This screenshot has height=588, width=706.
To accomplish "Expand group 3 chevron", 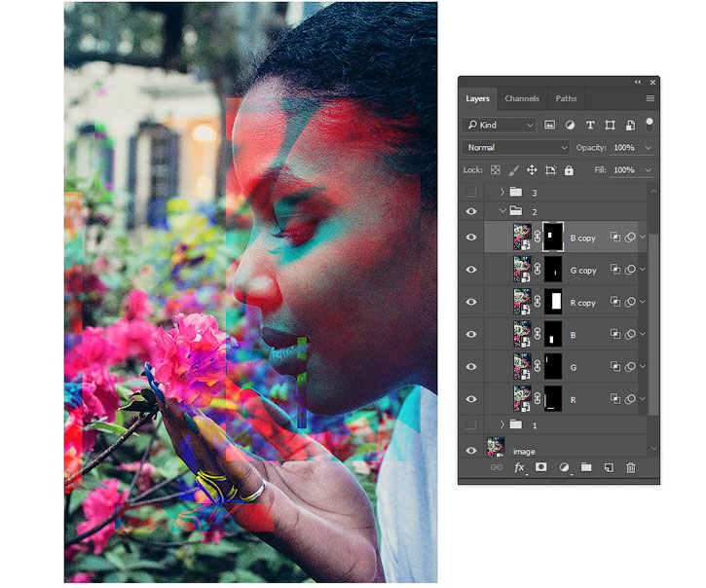I will click(x=502, y=192).
